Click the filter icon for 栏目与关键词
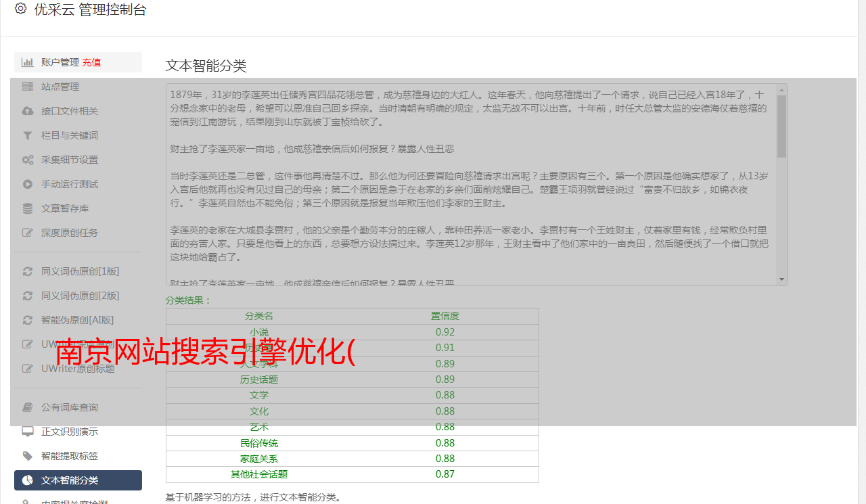This screenshot has width=866, height=504. (x=27, y=135)
